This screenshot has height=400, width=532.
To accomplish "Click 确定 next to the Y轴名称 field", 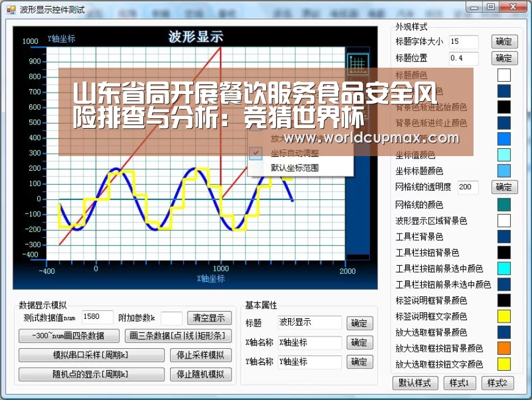I will pos(360,362).
